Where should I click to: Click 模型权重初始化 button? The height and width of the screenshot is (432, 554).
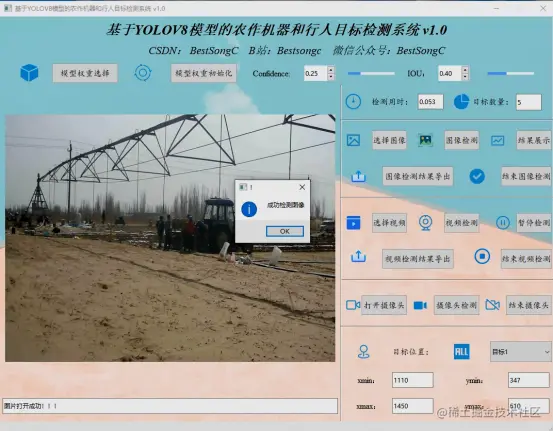[x=204, y=73]
